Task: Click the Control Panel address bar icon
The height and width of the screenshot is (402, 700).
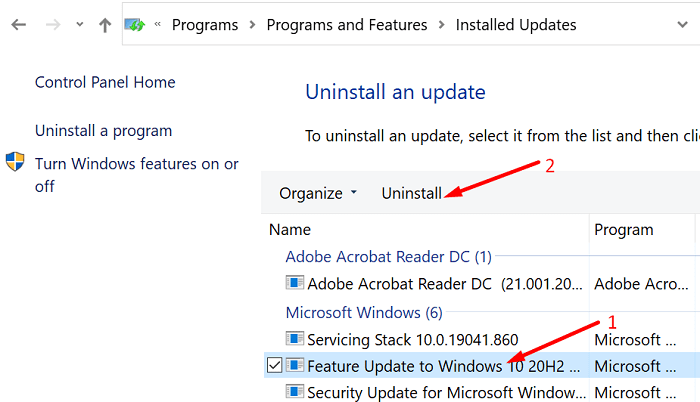Action: (x=136, y=25)
